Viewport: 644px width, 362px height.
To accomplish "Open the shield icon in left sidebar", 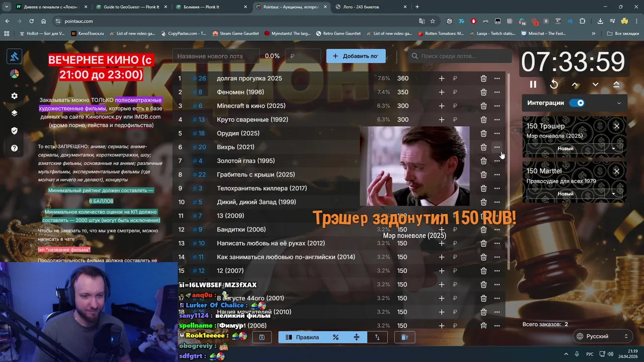I will pos(14,131).
